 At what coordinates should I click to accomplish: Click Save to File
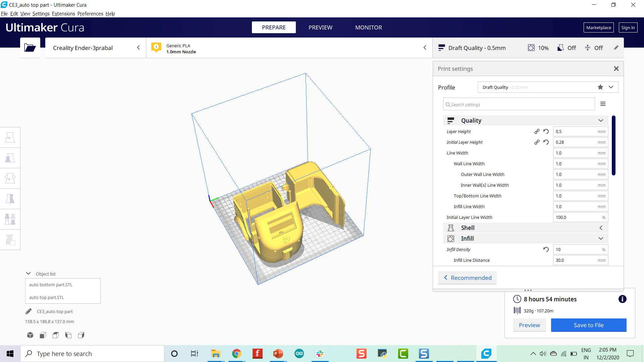click(589, 325)
